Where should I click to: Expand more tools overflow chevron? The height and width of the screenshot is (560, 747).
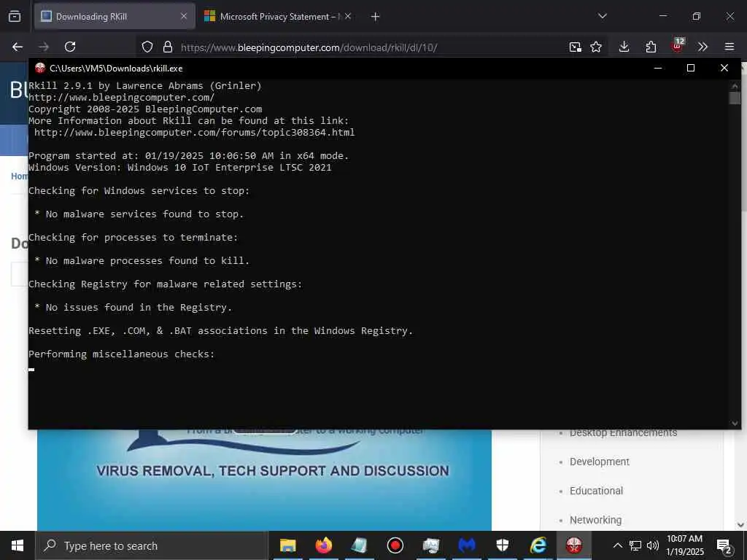click(703, 47)
